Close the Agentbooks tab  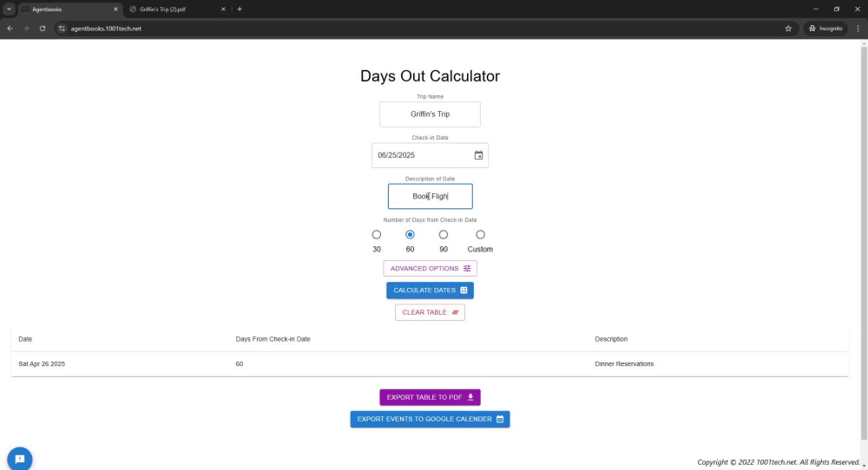tap(115, 9)
